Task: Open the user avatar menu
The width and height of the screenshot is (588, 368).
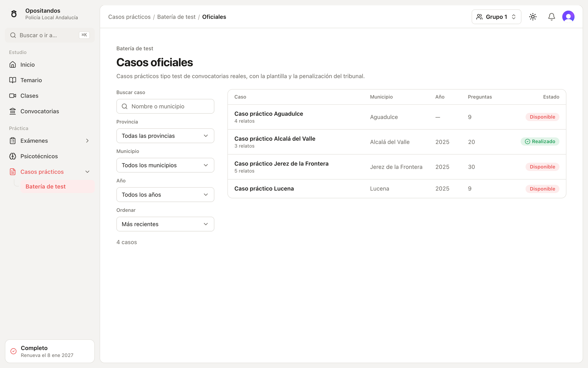Action: point(568,17)
